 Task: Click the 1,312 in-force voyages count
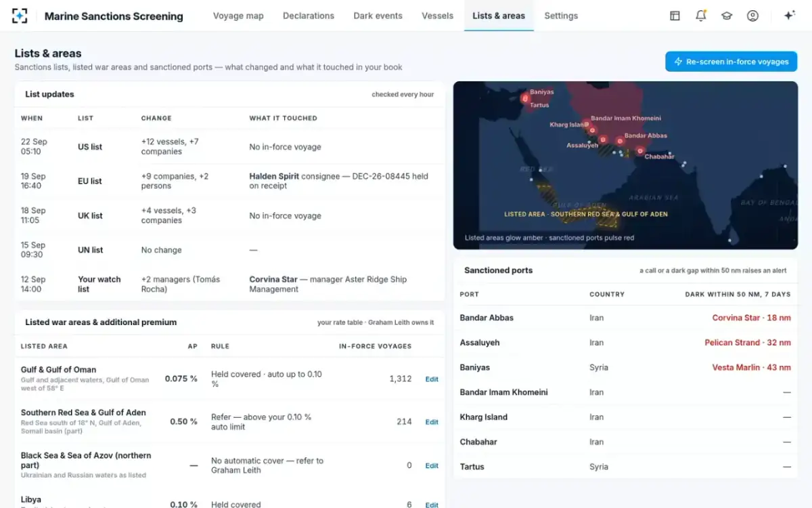point(401,379)
